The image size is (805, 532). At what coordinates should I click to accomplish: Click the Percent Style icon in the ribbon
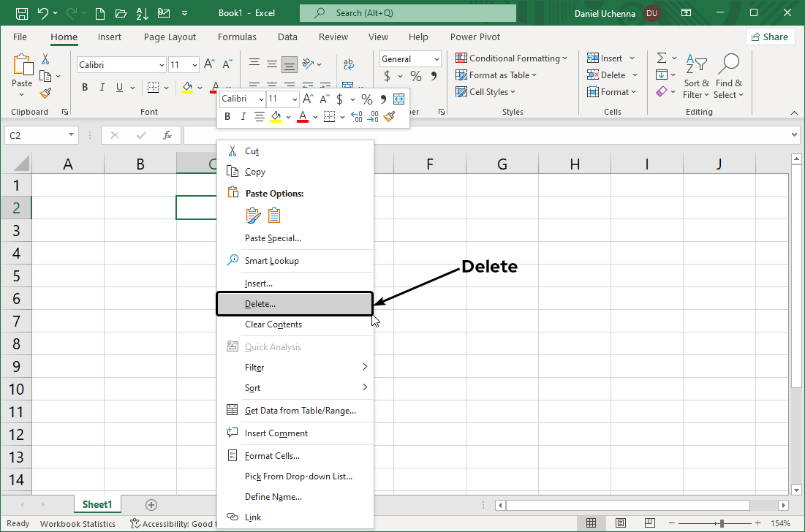[x=415, y=76]
